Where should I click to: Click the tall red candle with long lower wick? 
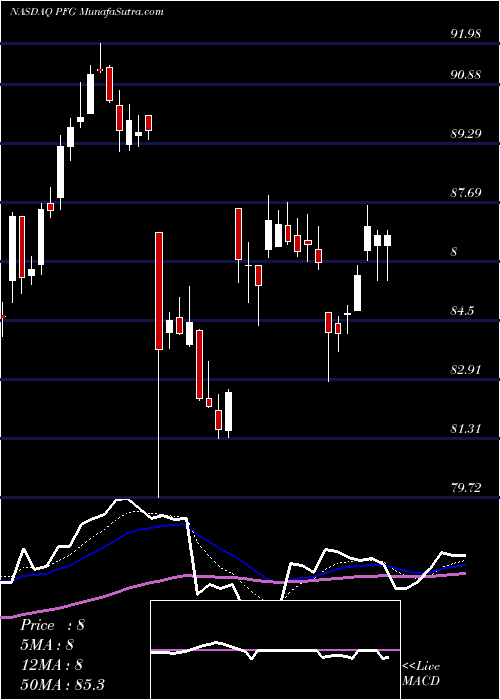(159, 291)
